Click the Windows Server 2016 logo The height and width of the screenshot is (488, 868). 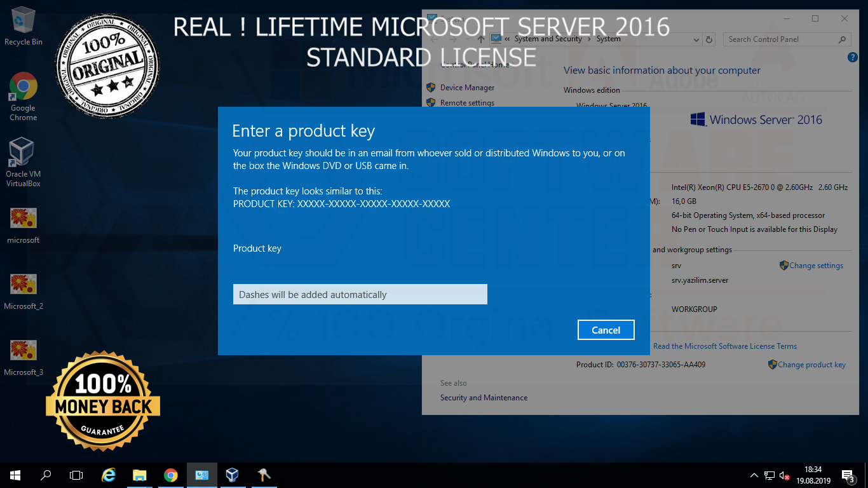point(756,119)
